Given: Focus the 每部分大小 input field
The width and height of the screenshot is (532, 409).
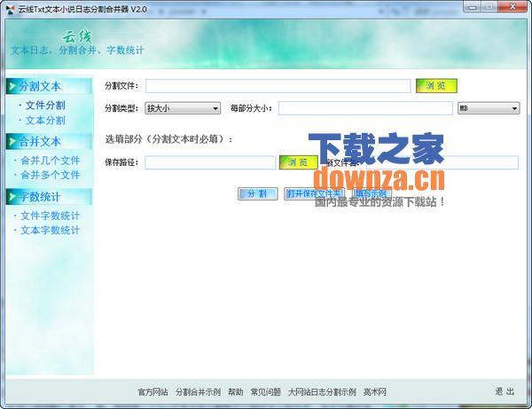Looking at the screenshot, I should click(x=365, y=108).
